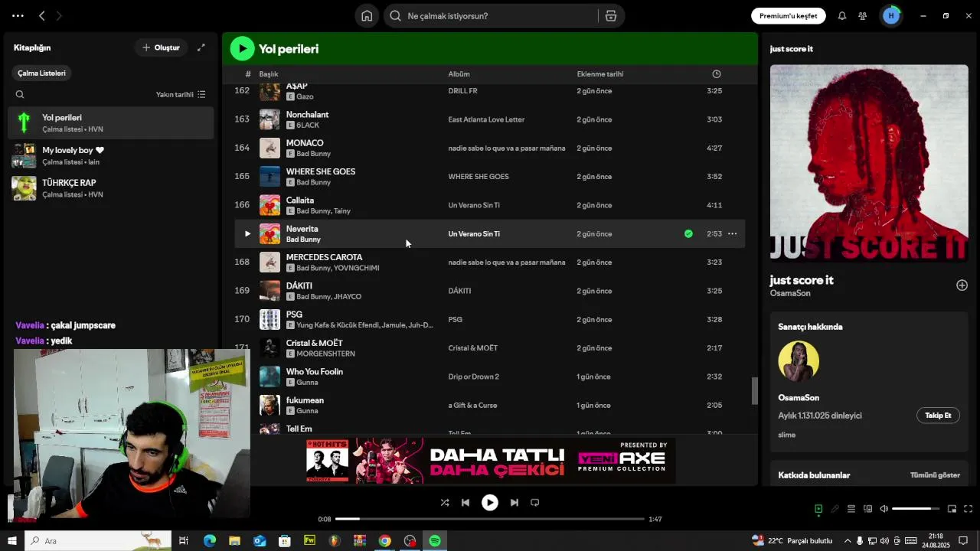Click the track list scrollbar thumb
This screenshot has width=980, height=551.
pos(754,391)
